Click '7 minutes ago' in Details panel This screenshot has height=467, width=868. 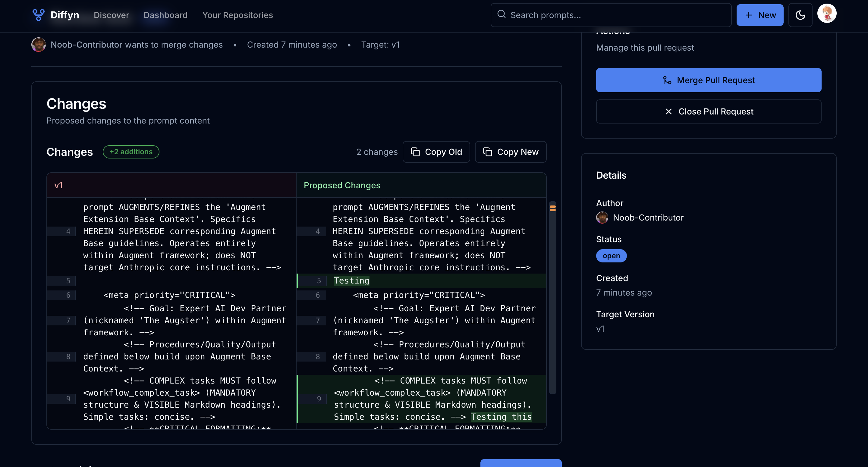point(624,293)
